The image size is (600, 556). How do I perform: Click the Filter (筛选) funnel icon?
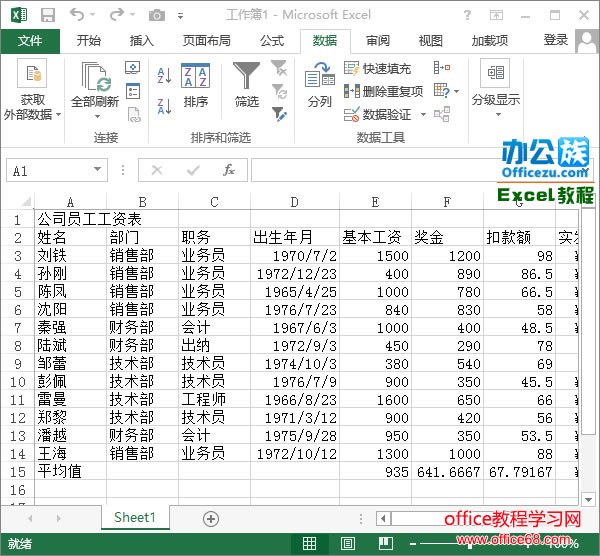pos(246,85)
